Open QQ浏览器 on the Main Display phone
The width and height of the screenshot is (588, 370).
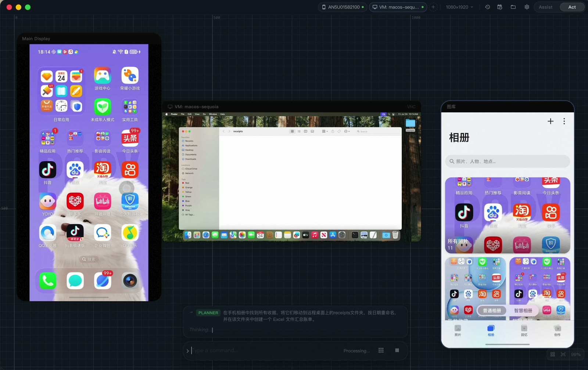pos(48,233)
